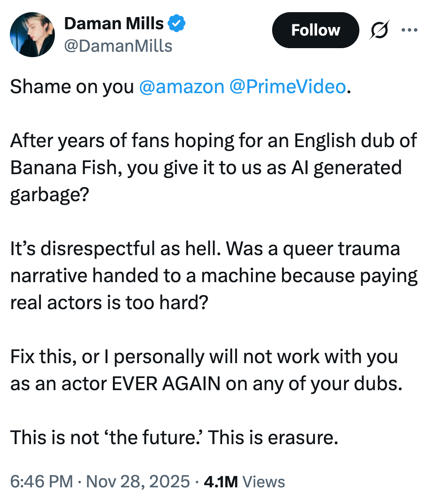Open the three-dot more options menu
Viewport: 430px width, 504px height.
tap(409, 31)
